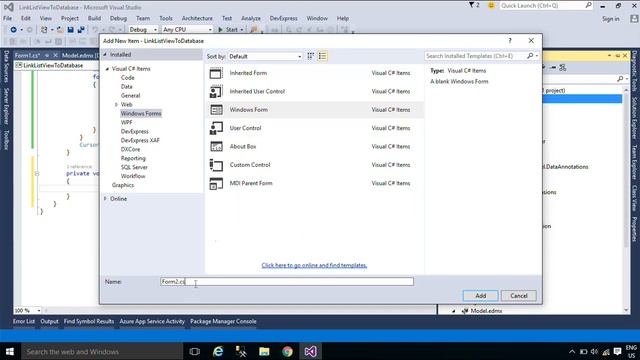Select the Inherited User Control template icon
Screen dimensions: 640x360
pos(216,91)
